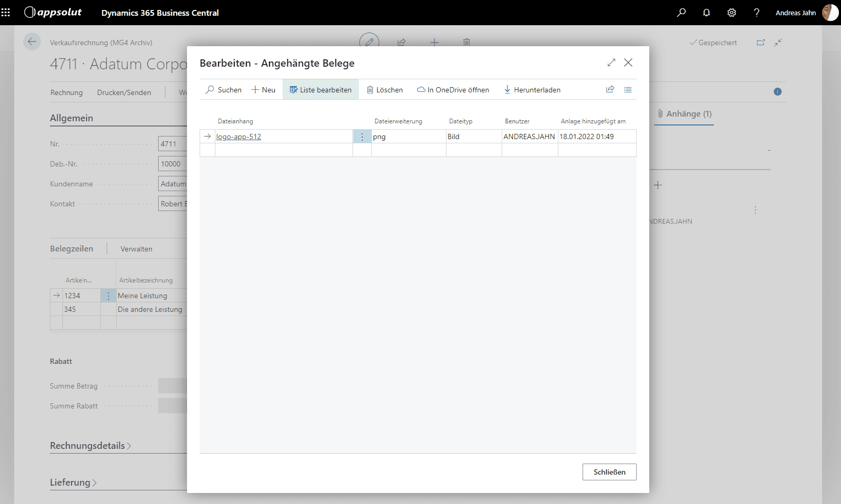Open the notifications bell

coord(707,13)
